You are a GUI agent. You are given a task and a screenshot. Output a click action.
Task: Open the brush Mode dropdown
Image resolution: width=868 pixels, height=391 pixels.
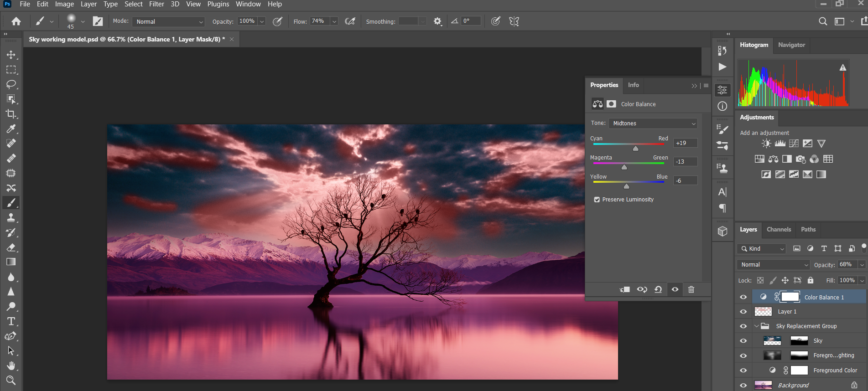(x=169, y=21)
